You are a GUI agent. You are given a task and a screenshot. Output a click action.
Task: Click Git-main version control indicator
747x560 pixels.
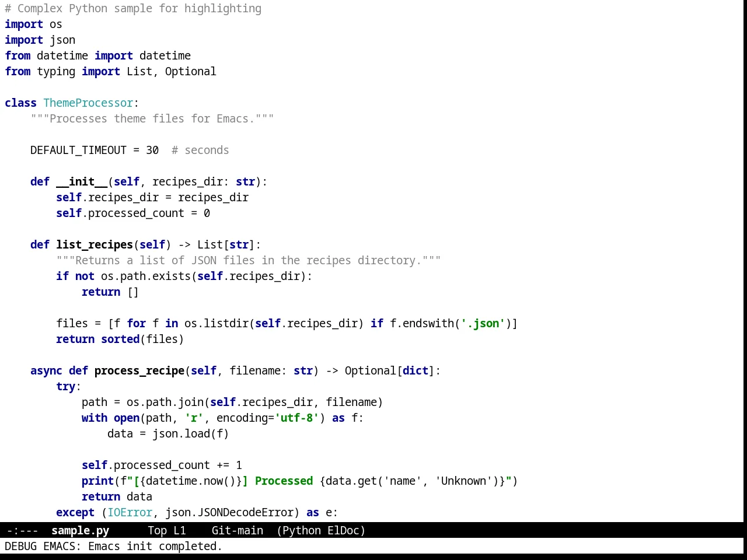tap(237, 530)
